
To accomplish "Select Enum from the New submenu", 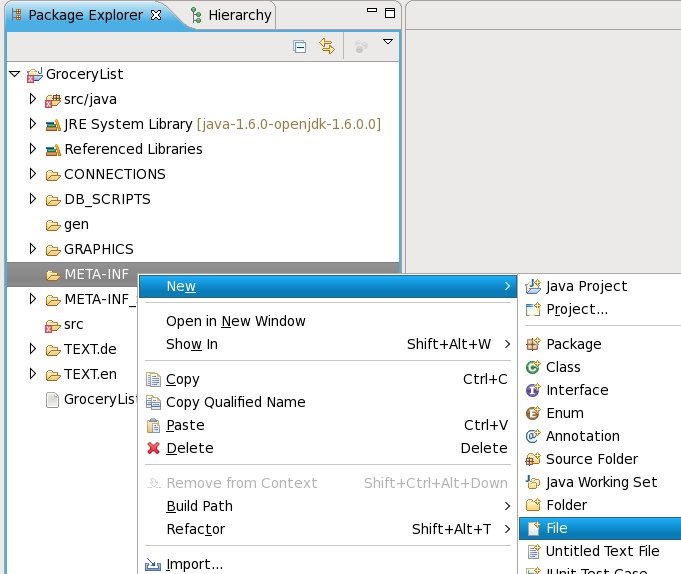I will click(564, 413).
